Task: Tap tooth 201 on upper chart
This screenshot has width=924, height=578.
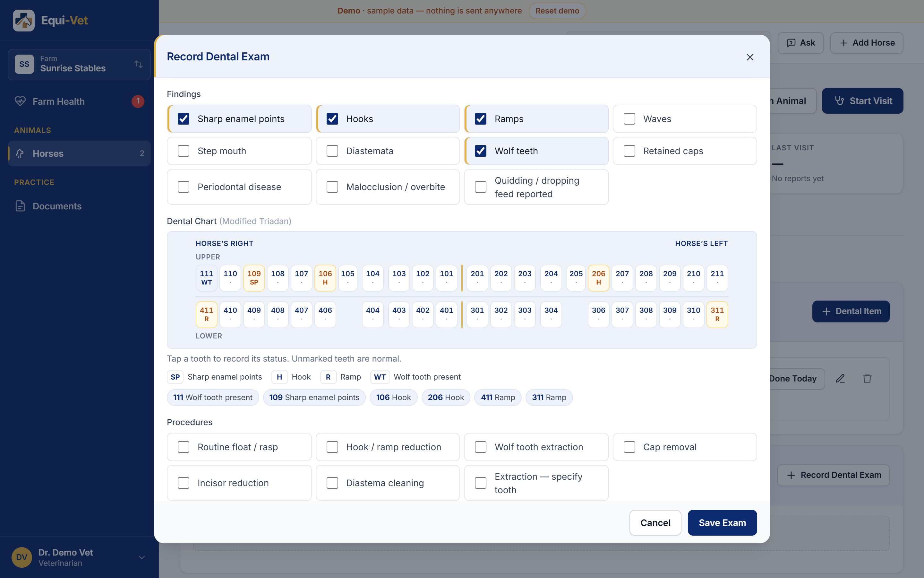Action: (477, 278)
